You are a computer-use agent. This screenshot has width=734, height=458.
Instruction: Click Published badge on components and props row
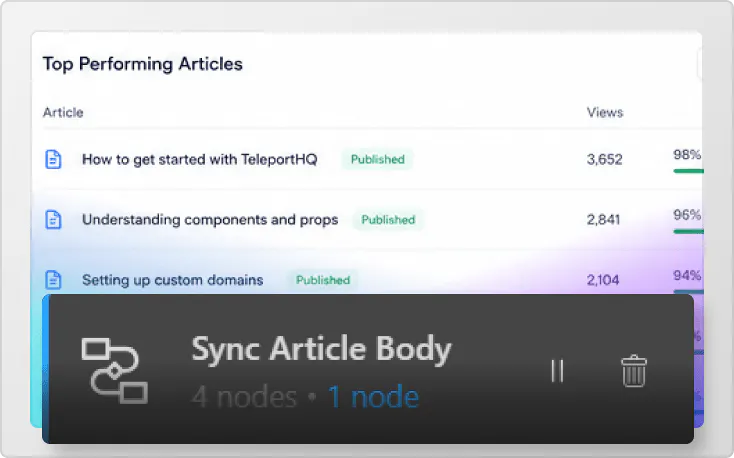(x=388, y=220)
